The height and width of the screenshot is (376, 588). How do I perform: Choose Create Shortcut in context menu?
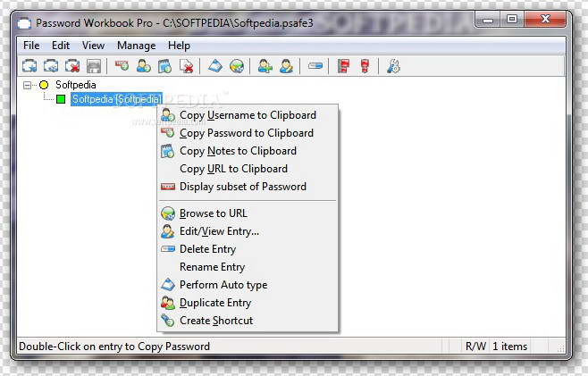(248, 321)
